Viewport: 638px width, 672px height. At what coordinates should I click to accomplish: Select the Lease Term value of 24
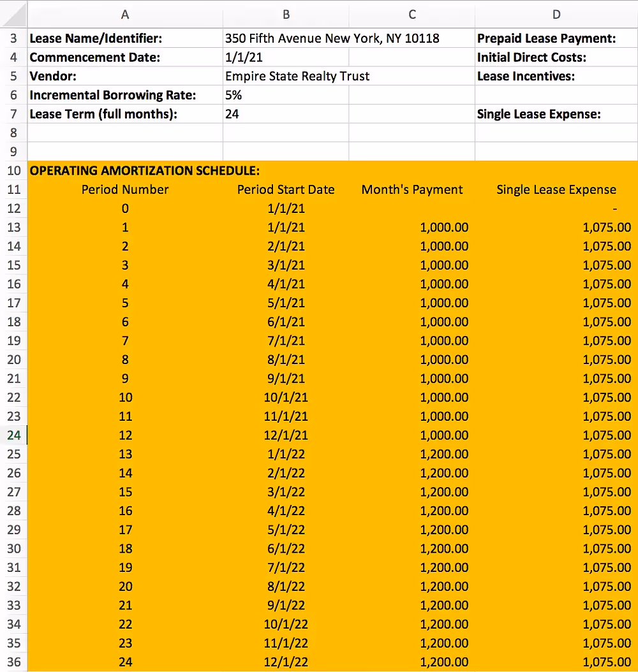coord(255,113)
